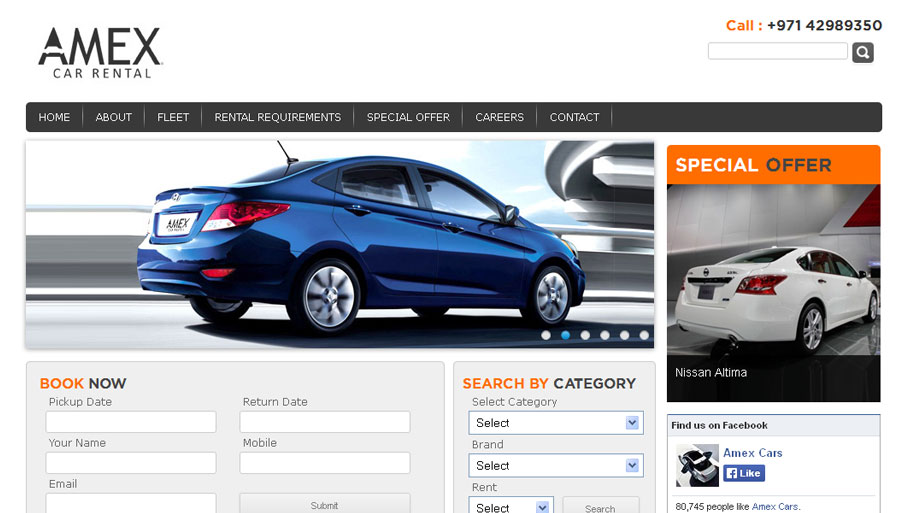Open the Rent dropdown

pos(511,505)
